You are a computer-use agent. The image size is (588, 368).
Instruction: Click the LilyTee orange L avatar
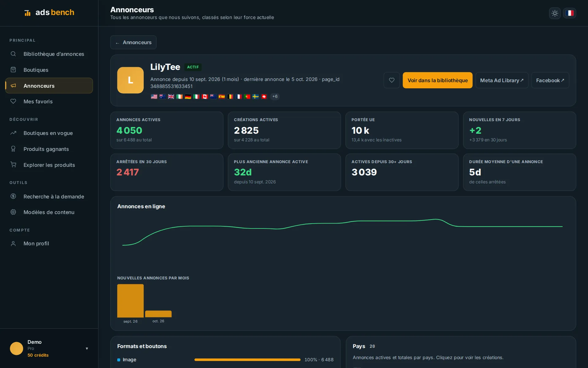(x=130, y=80)
